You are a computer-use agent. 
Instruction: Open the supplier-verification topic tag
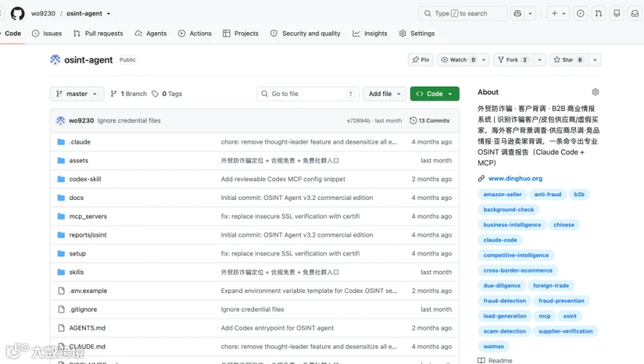tap(565, 332)
